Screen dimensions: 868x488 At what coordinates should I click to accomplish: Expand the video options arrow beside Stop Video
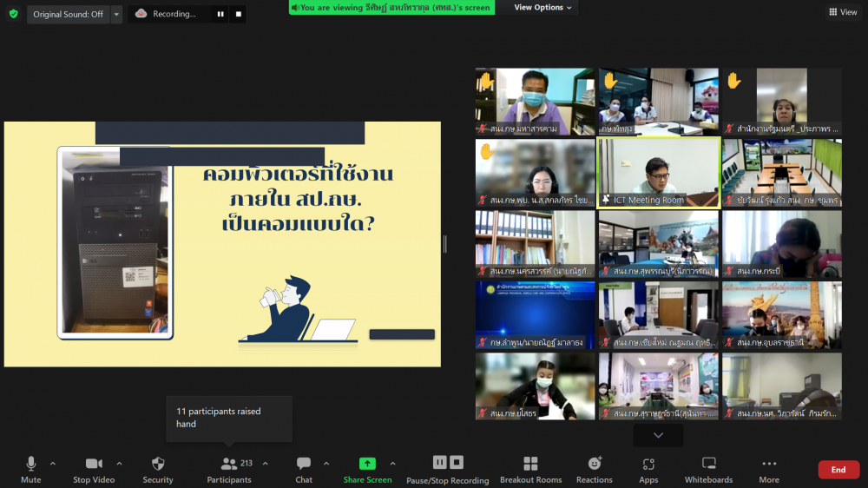click(119, 463)
